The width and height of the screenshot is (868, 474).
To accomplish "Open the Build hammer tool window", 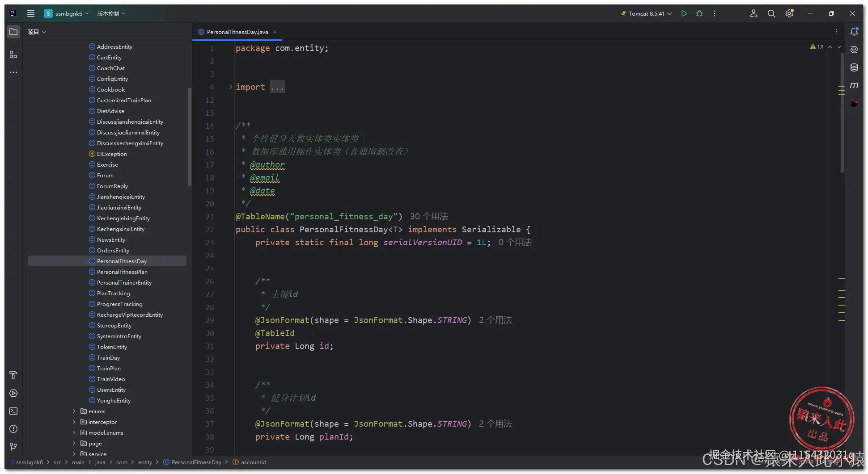I will pyautogui.click(x=13, y=375).
